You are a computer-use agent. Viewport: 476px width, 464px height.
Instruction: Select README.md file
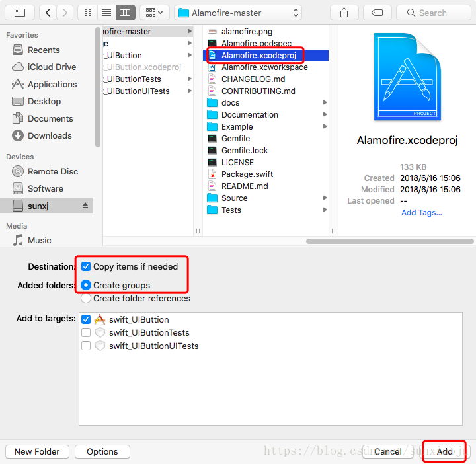click(266, 186)
